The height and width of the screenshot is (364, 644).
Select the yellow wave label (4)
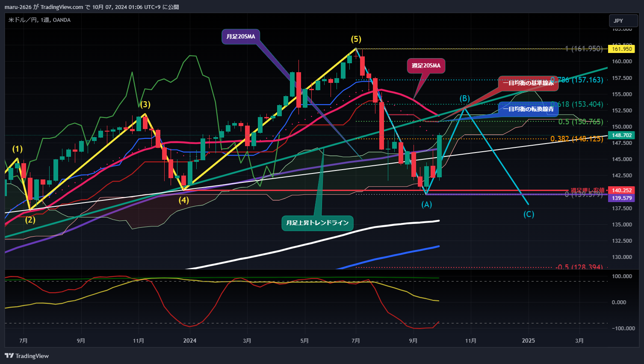(183, 200)
